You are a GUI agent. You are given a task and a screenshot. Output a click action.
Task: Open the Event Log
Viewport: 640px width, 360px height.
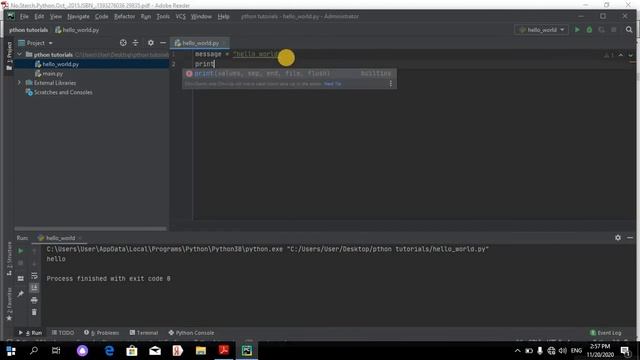[x=606, y=333]
